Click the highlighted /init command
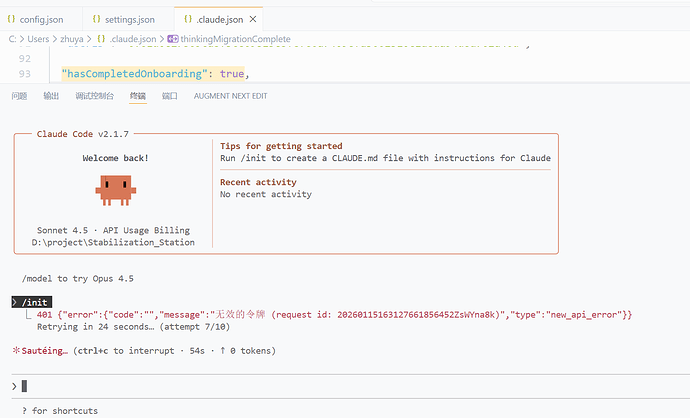The height and width of the screenshot is (418, 690). pos(32,302)
